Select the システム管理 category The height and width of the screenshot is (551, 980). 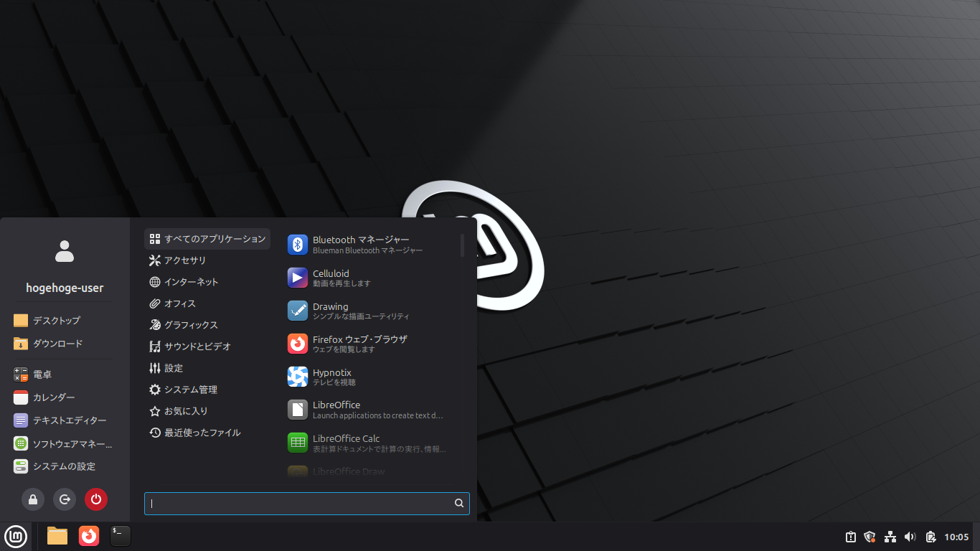(x=207, y=390)
